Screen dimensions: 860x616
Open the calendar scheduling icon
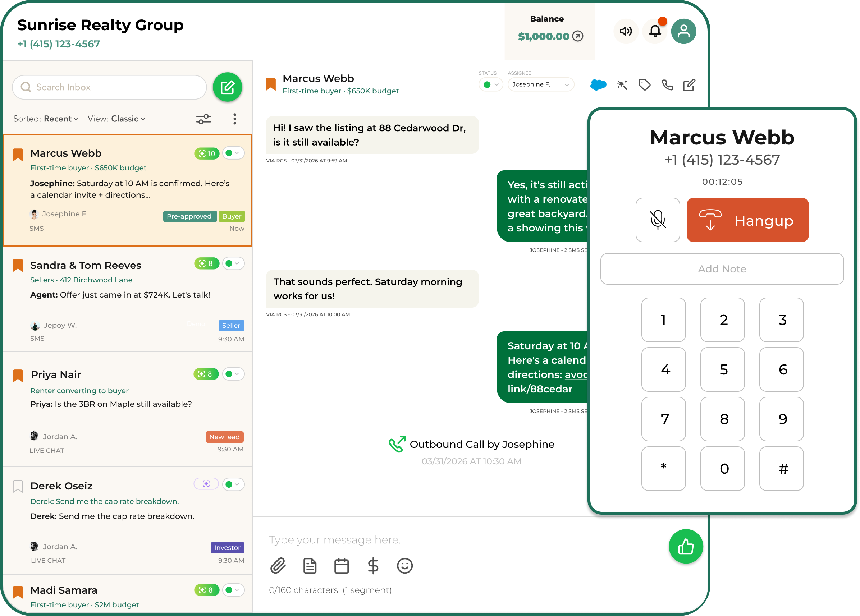pyautogui.click(x=341, y=566)
